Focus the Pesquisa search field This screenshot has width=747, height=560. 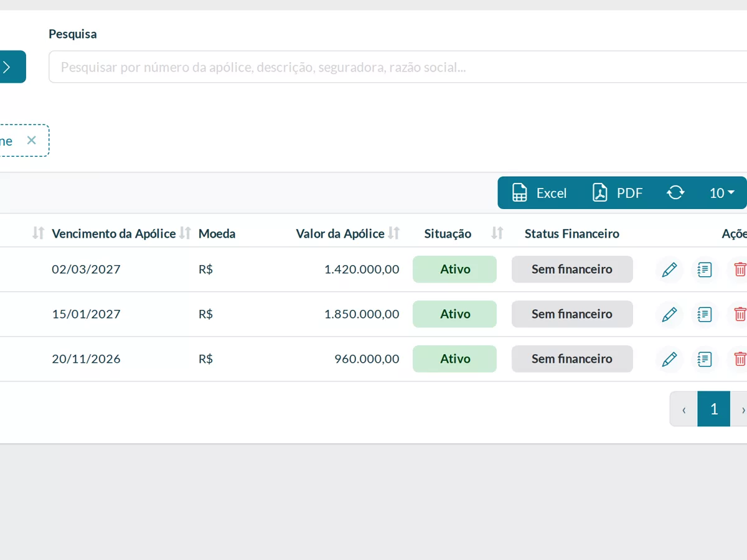tap(398, 67)
